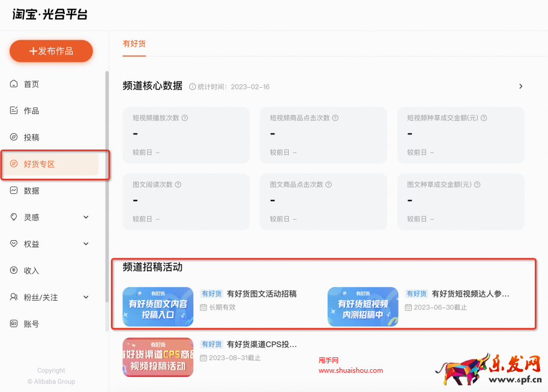Click the 2023-06-30截止 deadline text

point(441,307)
